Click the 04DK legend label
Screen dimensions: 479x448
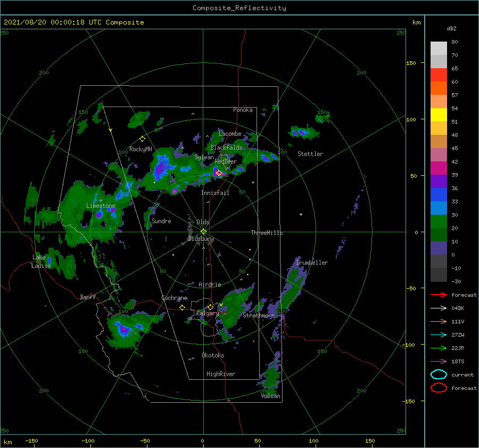click(x=458, y=308)
